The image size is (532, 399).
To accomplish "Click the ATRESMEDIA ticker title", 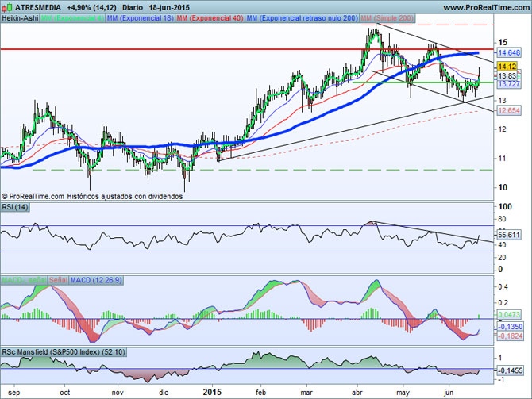I will [38, 7].
